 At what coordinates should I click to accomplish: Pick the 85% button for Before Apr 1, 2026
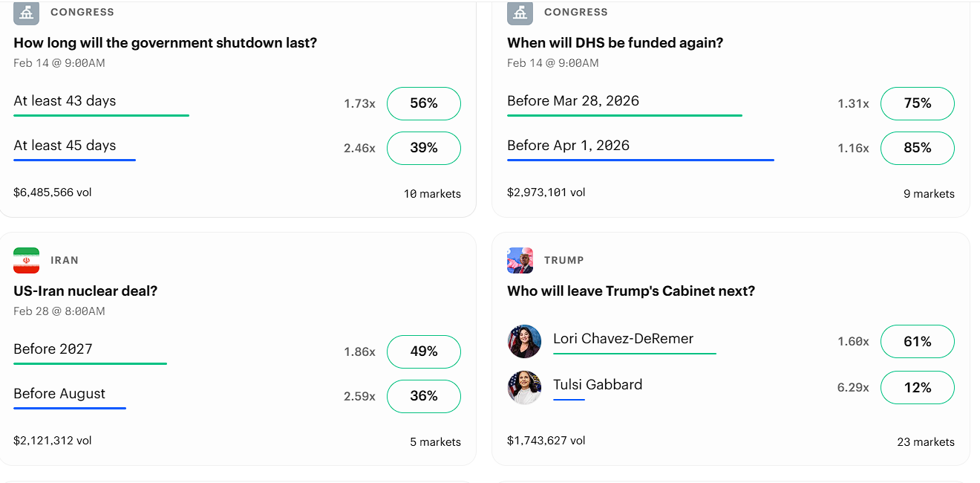coord(917,148)
